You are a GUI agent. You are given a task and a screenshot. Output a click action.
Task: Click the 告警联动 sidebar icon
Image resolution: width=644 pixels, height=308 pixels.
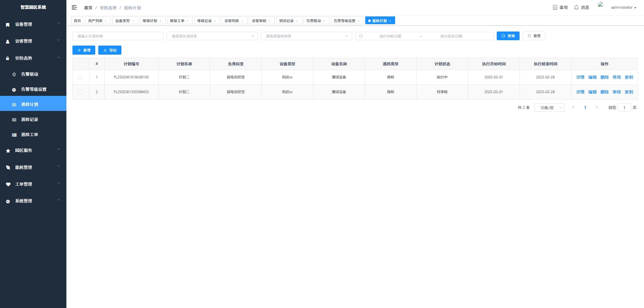pyautogui.click(x=14, y=74)
